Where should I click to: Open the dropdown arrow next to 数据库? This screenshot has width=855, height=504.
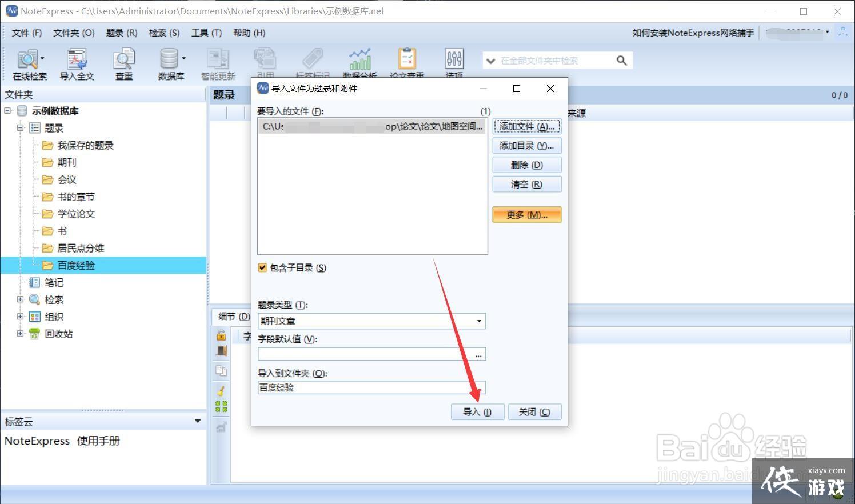tap(183, 58)
